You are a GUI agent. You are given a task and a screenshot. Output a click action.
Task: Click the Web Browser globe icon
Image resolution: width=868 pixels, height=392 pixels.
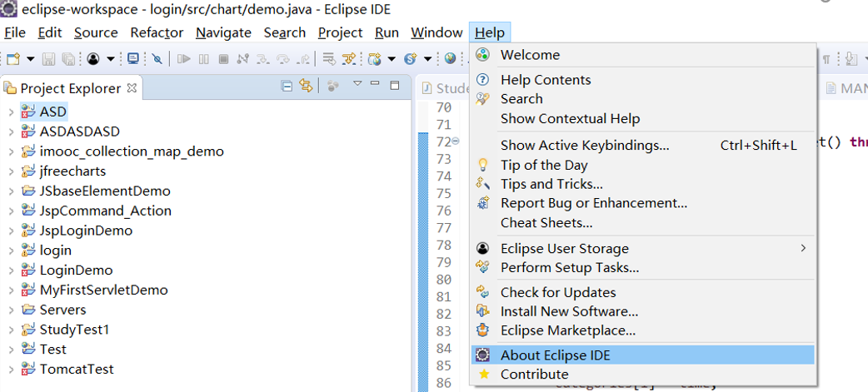tap(450, 58)
